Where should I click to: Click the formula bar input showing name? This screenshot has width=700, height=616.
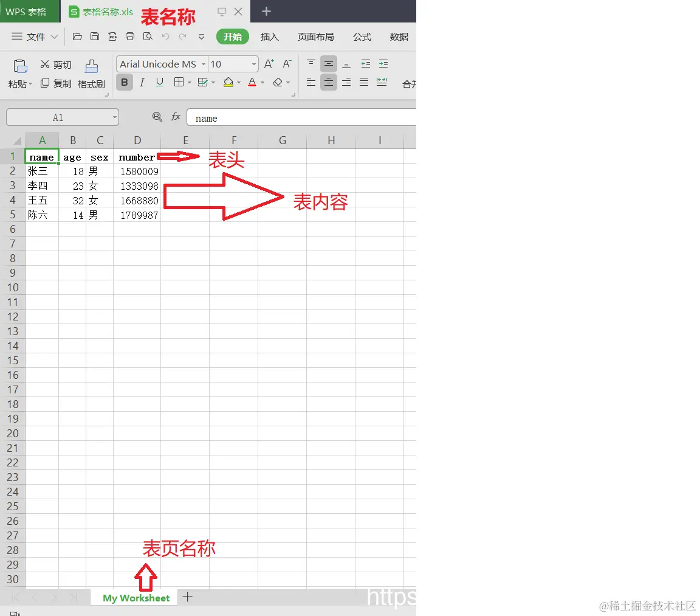301,118
